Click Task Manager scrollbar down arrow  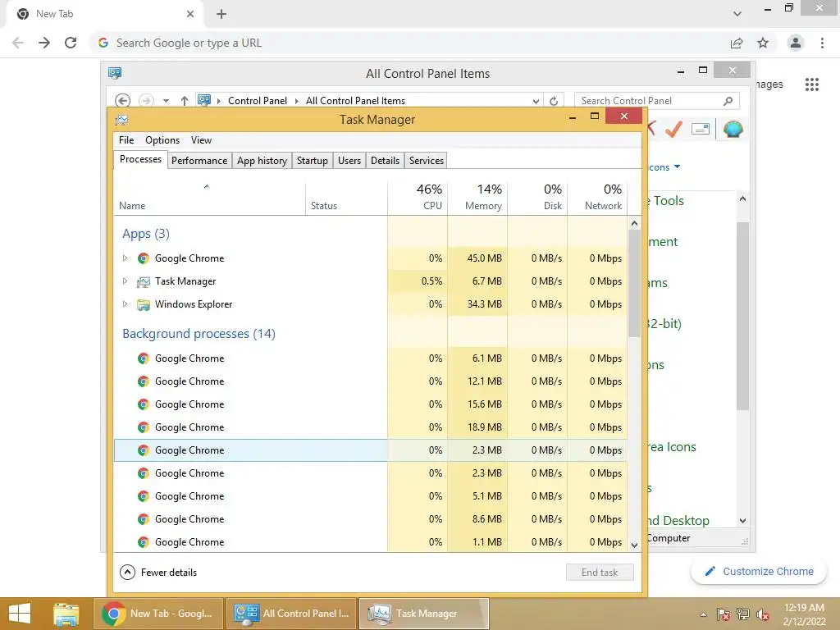click(x=634, y=546)
